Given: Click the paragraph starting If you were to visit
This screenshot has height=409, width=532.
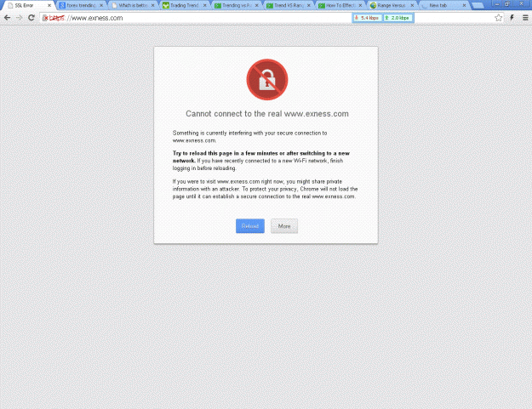Looking at the screenshot, I should (x=265, y=189).
